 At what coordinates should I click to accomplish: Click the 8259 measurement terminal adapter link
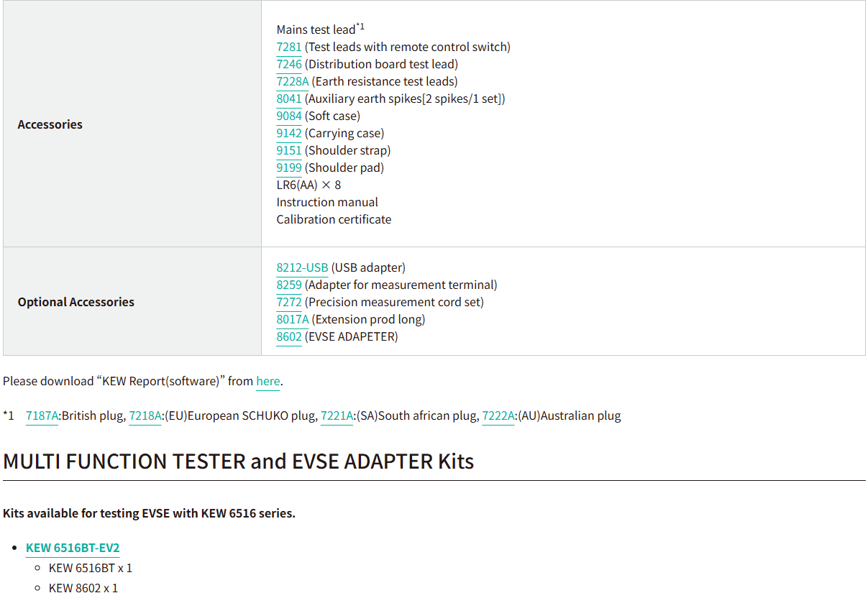(x=289, y=285)
